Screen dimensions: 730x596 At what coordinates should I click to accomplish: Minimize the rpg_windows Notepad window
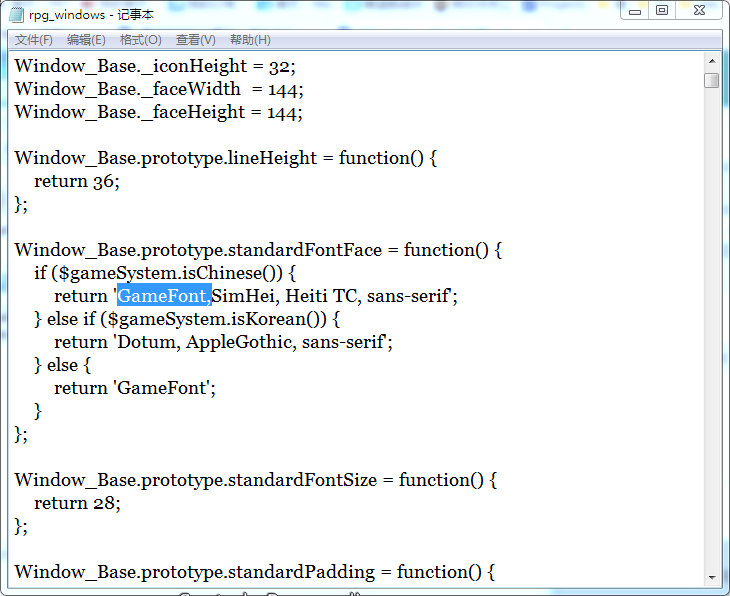point(635,11)
